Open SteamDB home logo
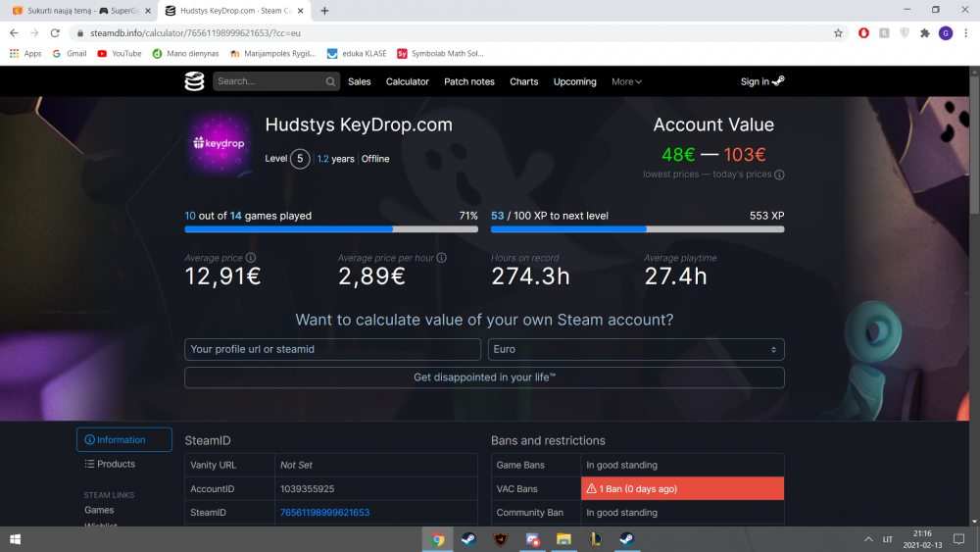Screen dimensions: 980x552 (x=194, y=81)
